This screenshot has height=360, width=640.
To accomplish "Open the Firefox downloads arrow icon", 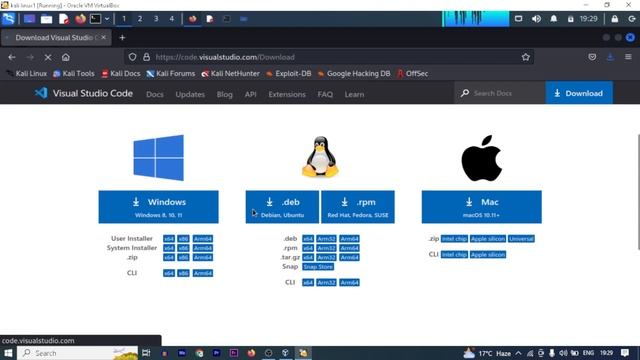I will [610, 57].
